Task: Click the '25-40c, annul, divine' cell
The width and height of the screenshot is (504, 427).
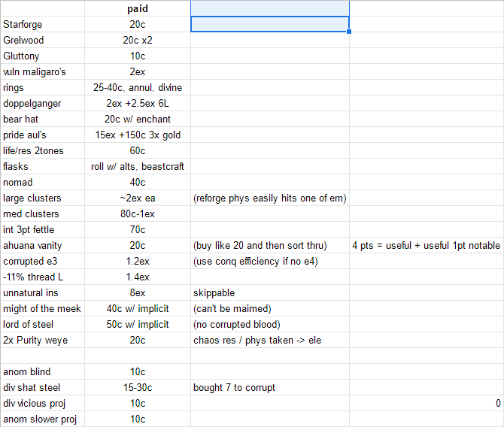Action: point(138,87)
